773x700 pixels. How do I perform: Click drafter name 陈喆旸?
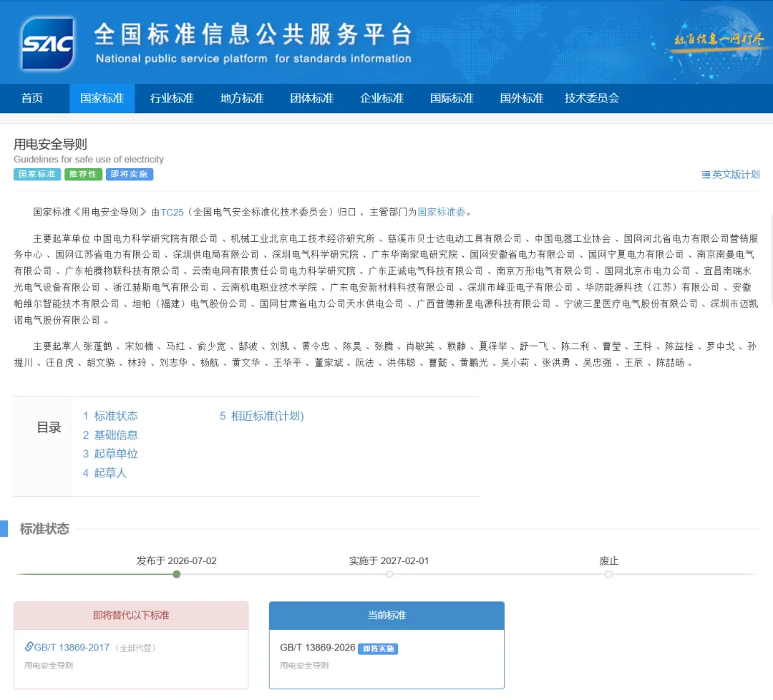[671, 363]
